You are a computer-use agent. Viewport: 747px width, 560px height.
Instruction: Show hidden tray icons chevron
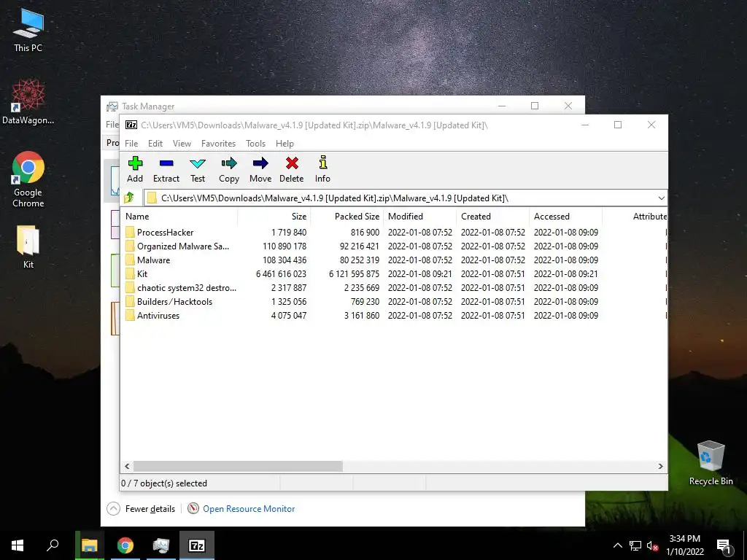coord(617,545)
